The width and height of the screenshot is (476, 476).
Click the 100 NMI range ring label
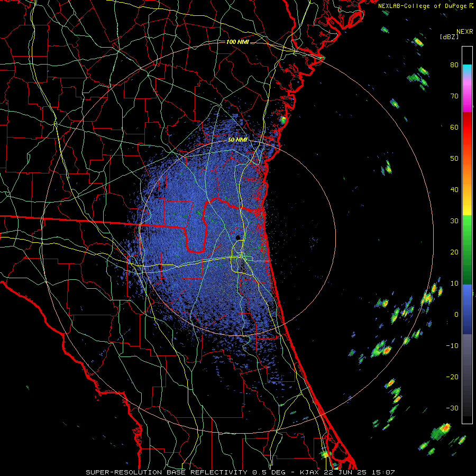[x=237, y=42]
